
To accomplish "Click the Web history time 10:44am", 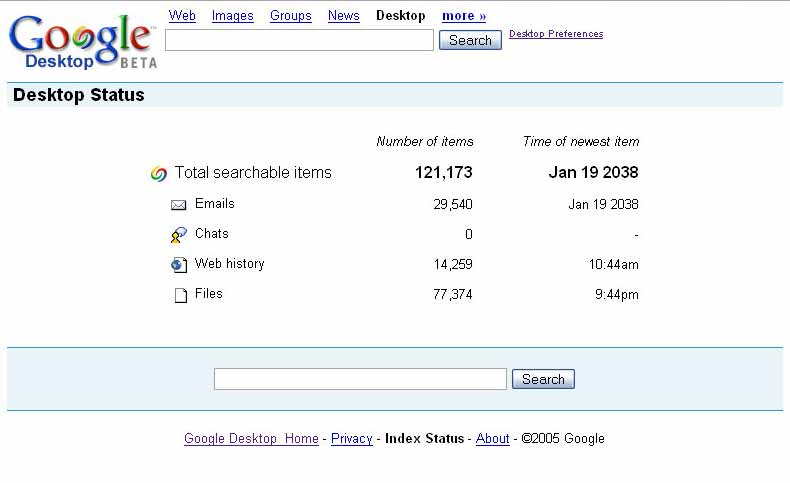I will point(614,264).
